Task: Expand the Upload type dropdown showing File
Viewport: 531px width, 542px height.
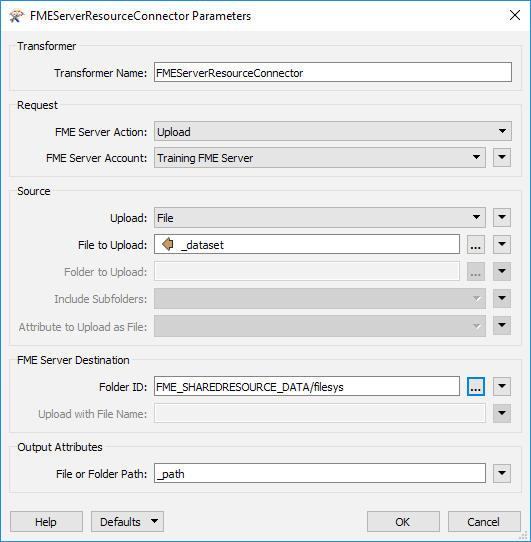Action: click(320, 217)
